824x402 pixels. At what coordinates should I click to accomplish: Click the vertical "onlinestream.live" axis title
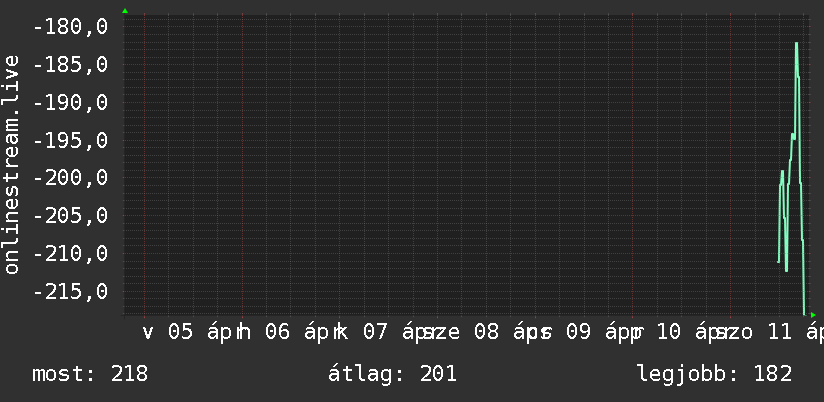coord(12,165)
